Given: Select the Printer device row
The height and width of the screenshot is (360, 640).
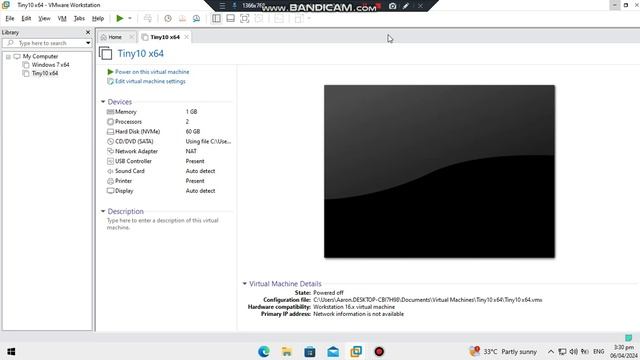Looking at the screenshot, I should (169, 181).
